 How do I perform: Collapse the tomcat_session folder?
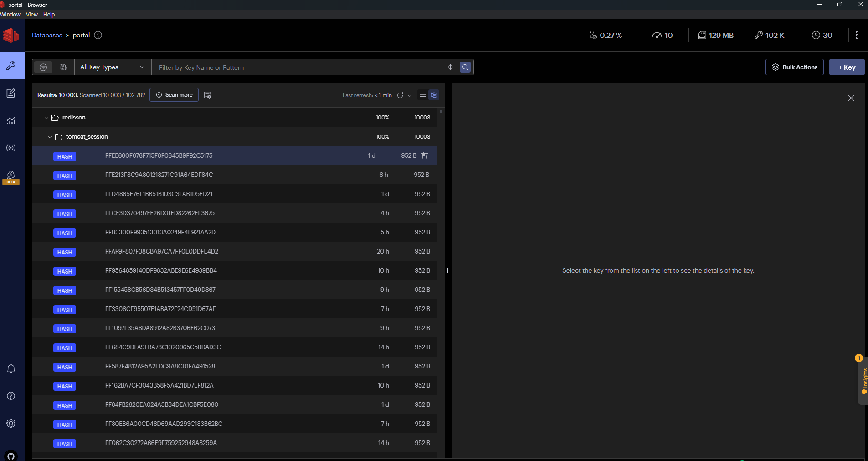coord(50,137)
